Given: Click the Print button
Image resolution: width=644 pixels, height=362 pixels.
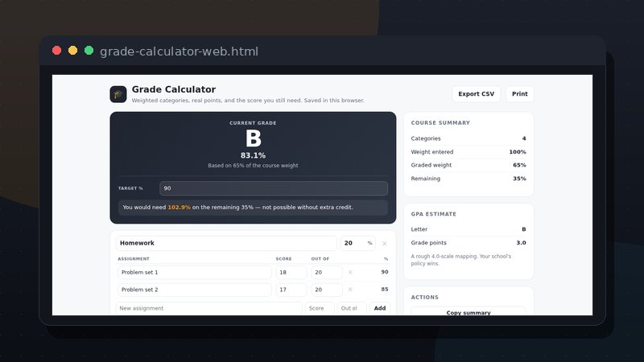Looking at the screenshot, I should pyautogui.click(x=519, y=94).
